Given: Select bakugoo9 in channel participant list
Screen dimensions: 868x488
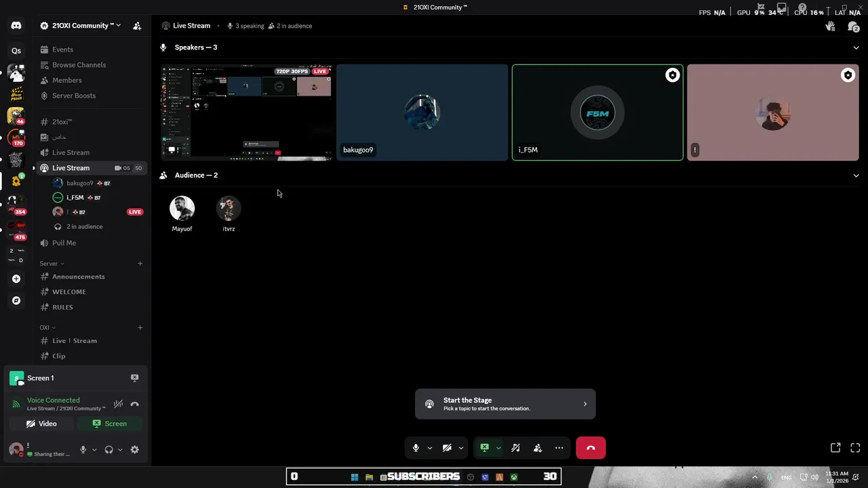Looking at the screenshot, I should pos(98,183).
